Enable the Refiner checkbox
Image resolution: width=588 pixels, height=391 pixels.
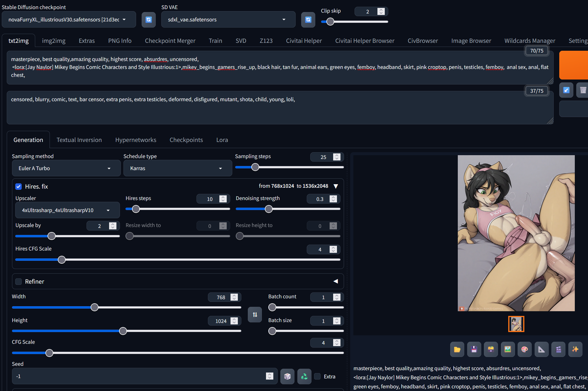[18, 282]
